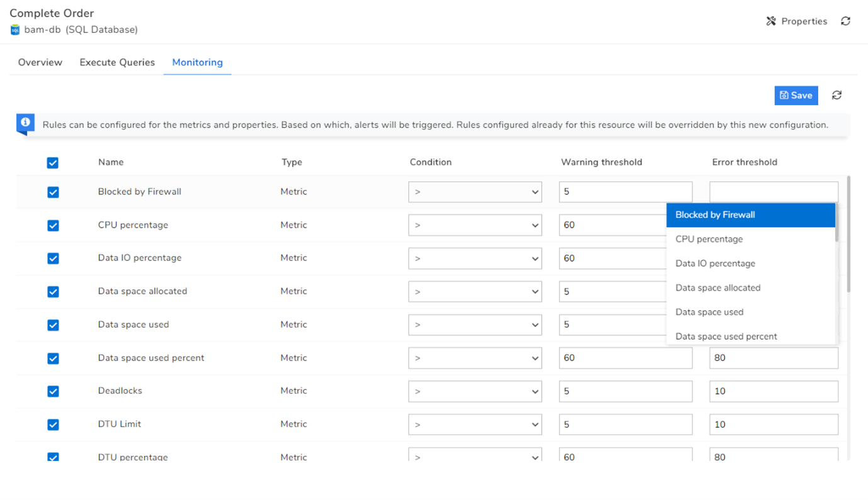868x500 pixels.
Task: Click the blue info icon on rules banner
Action: [25, 122]
